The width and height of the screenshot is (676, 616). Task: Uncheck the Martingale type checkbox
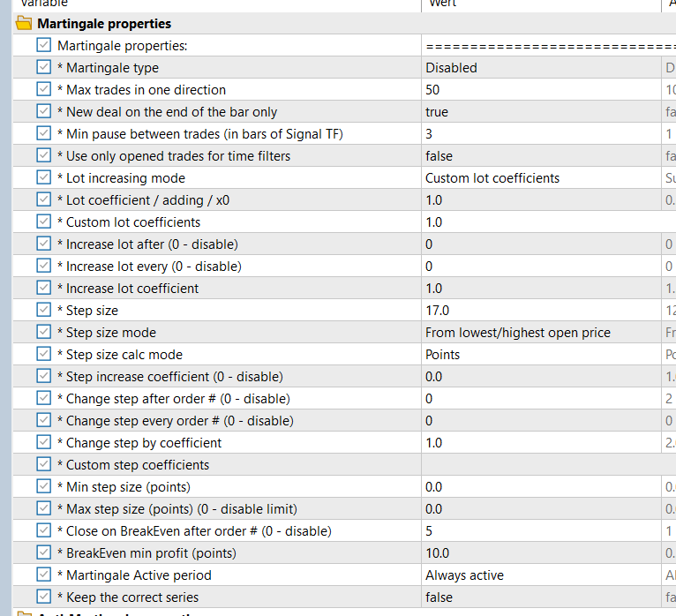[x=44, y=67]
